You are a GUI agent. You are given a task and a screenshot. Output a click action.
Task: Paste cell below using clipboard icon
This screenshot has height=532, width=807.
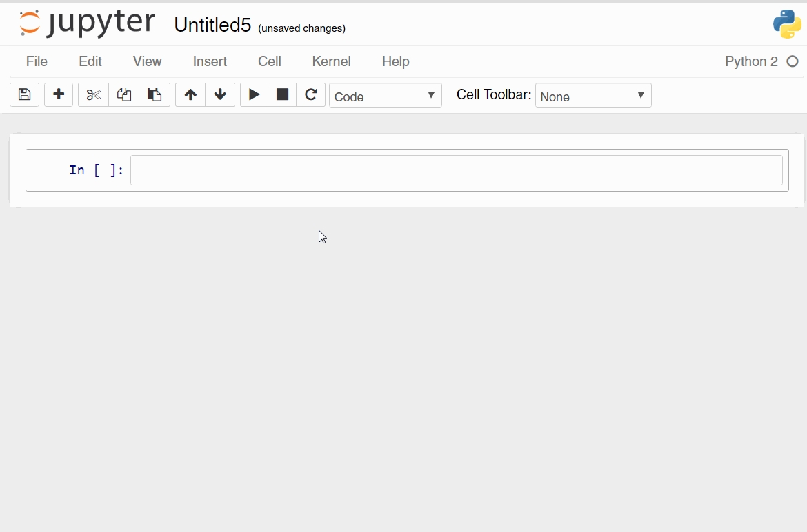[x=155, y=95]
